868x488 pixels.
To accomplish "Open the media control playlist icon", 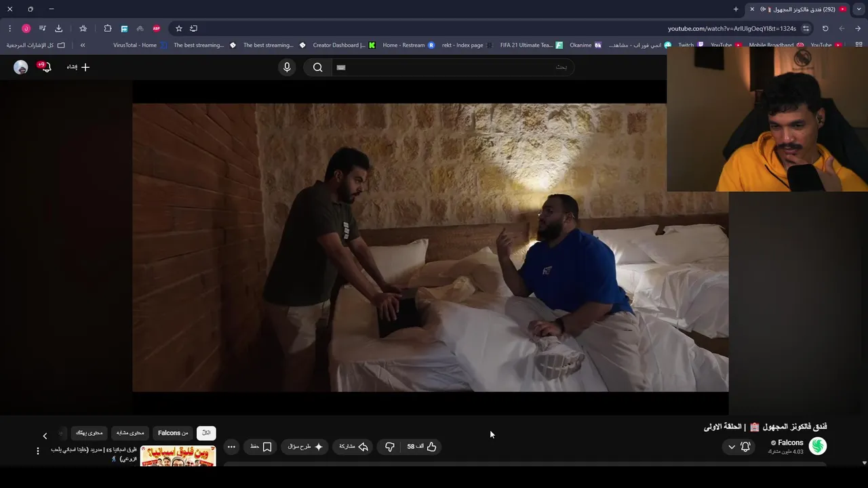I will click(42, 28).
